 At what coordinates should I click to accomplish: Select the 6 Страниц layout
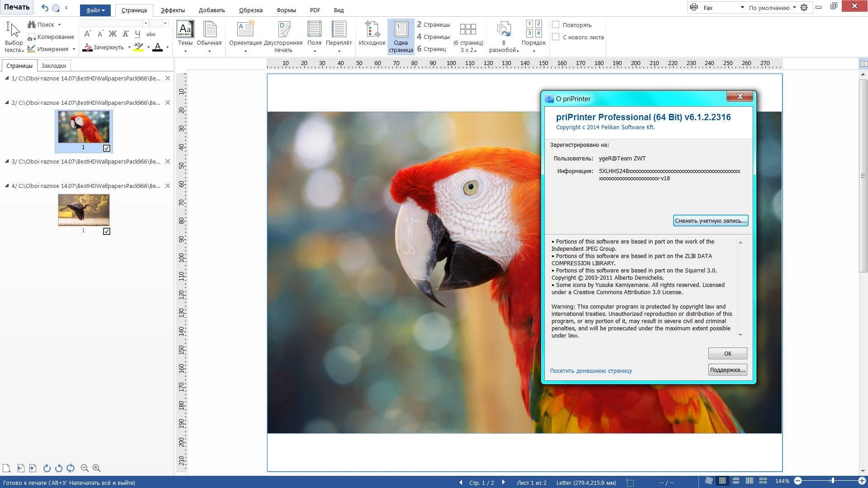431,49
